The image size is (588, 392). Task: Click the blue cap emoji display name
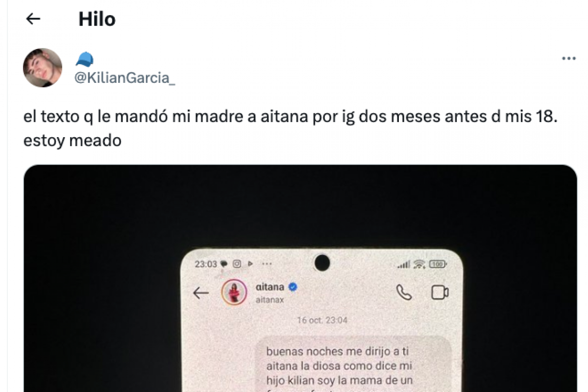point(84,60)
